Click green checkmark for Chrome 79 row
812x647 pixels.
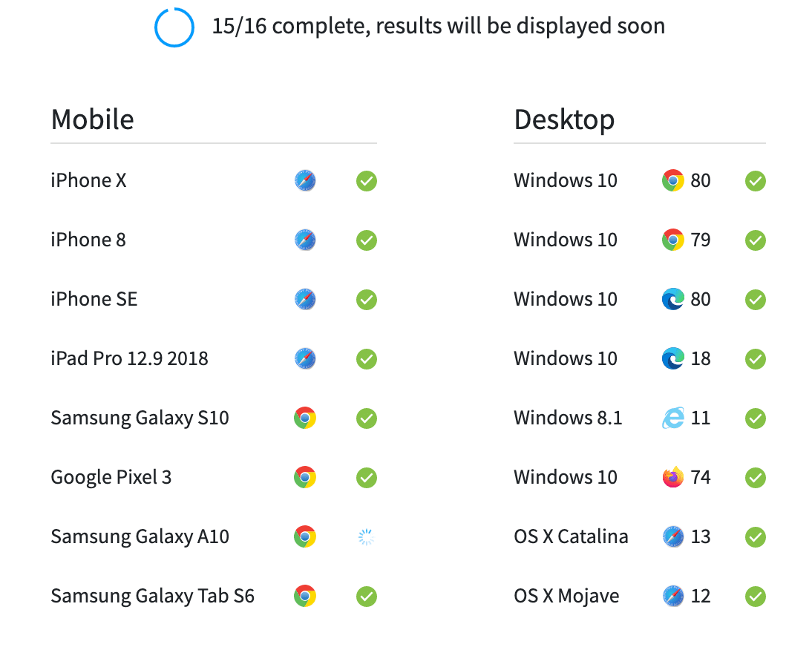click(756, 240)
